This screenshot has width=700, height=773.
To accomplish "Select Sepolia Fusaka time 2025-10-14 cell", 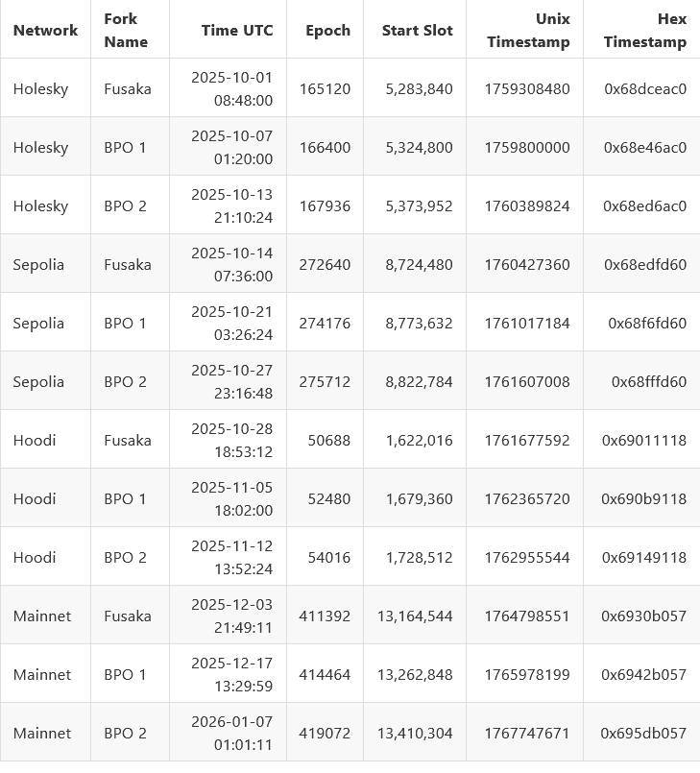I will click(231, 264).
